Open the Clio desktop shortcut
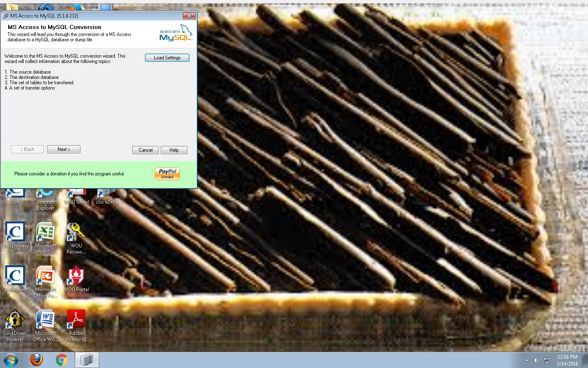The image size is (588, 368). [15, 196]
